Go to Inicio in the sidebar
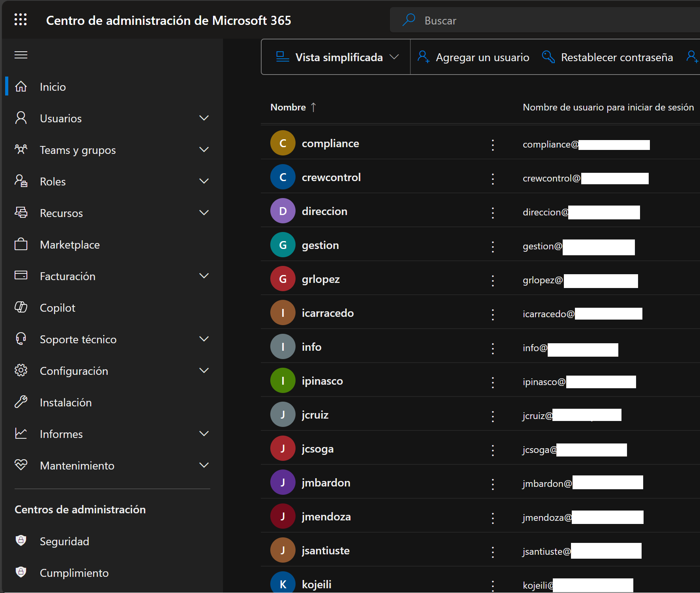The image size is (700, 593). click(52, 87)
